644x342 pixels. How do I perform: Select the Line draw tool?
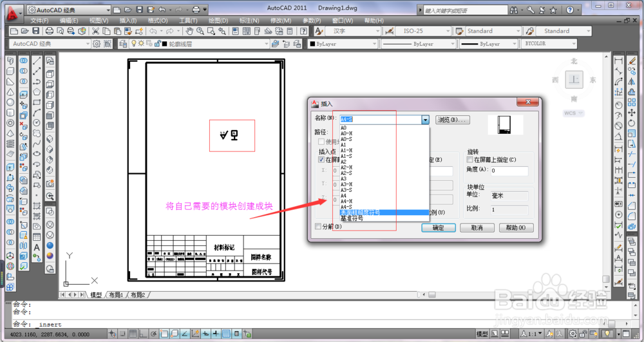[x=37, y=61]
